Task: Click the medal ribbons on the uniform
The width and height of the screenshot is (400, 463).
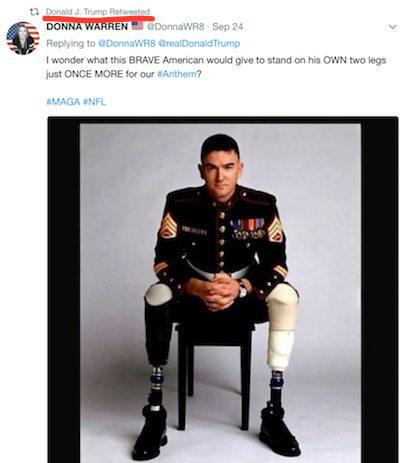Action: tap(248, 228)
